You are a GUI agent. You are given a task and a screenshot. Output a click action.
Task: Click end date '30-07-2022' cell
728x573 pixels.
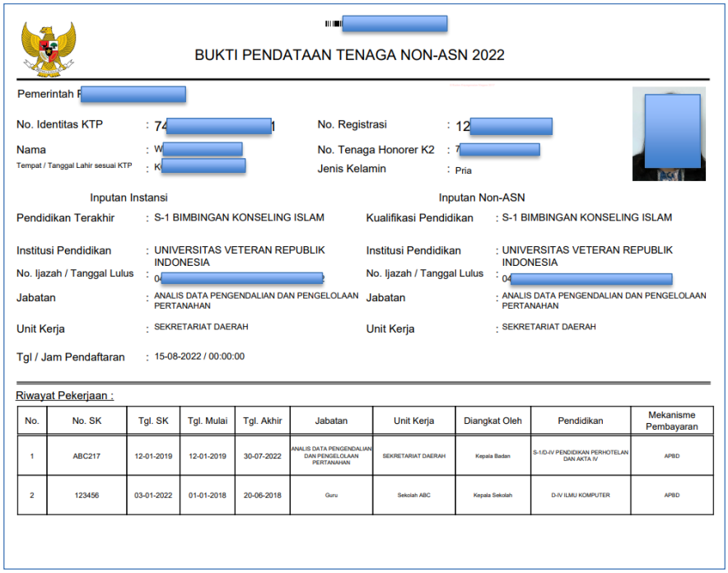point(263,456)
